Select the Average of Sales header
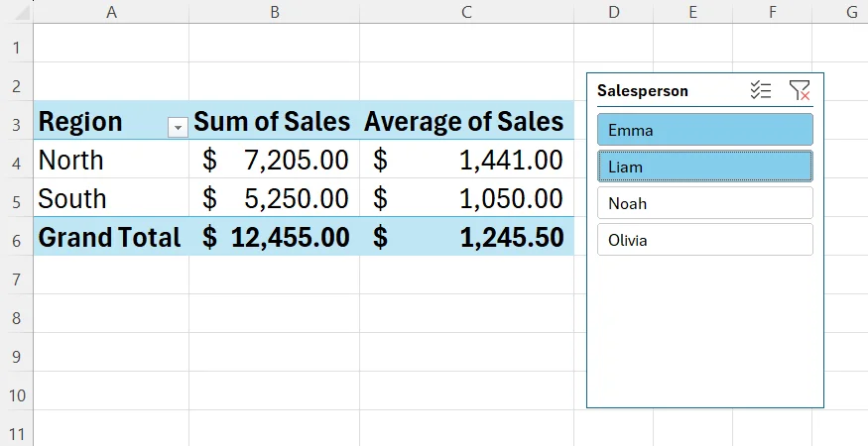Screen dimensions: 868x446 [466, 120]
